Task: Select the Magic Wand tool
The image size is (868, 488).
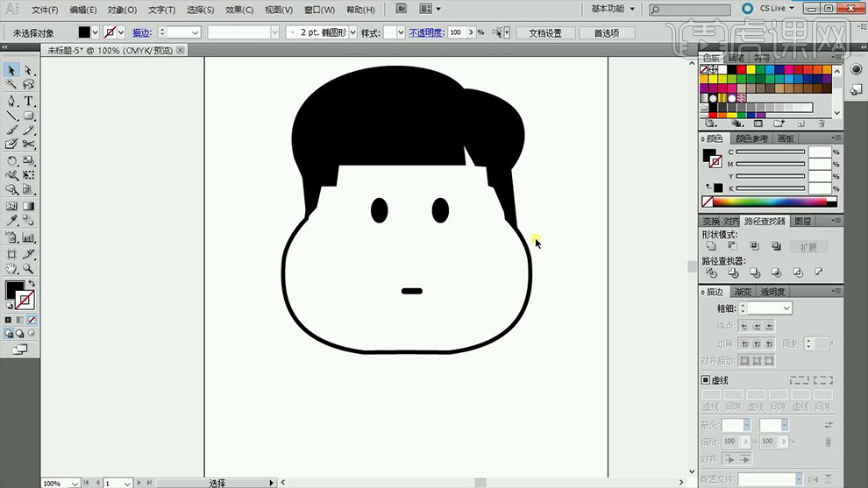Action: point(11,85)
